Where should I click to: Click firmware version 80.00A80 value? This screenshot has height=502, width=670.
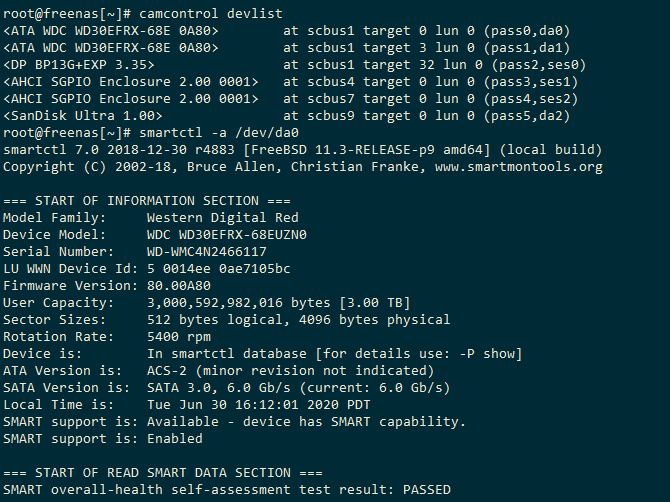pyautogui.click(x=179, y=285)
